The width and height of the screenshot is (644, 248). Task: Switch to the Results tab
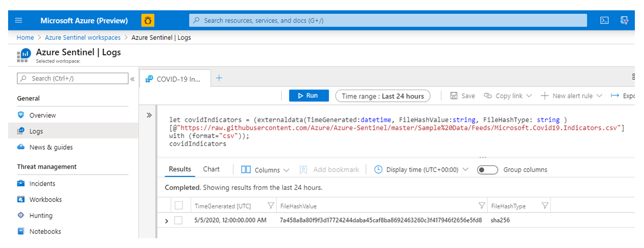[180, 169]
